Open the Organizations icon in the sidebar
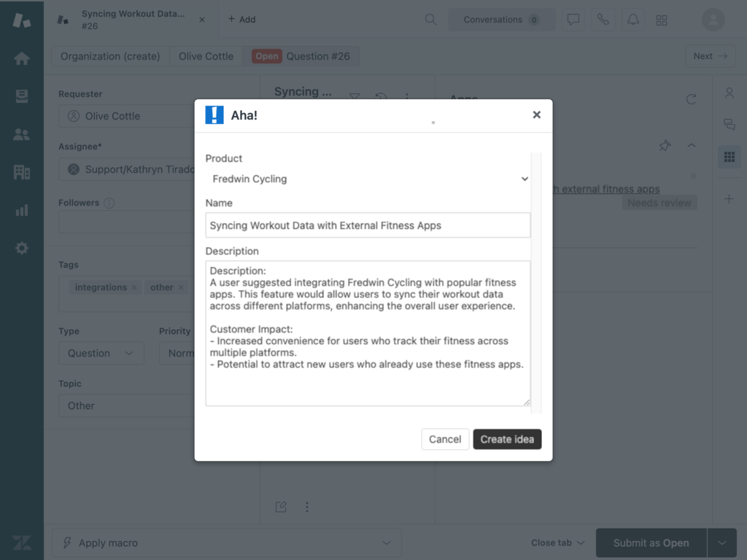 coord(21,172)
